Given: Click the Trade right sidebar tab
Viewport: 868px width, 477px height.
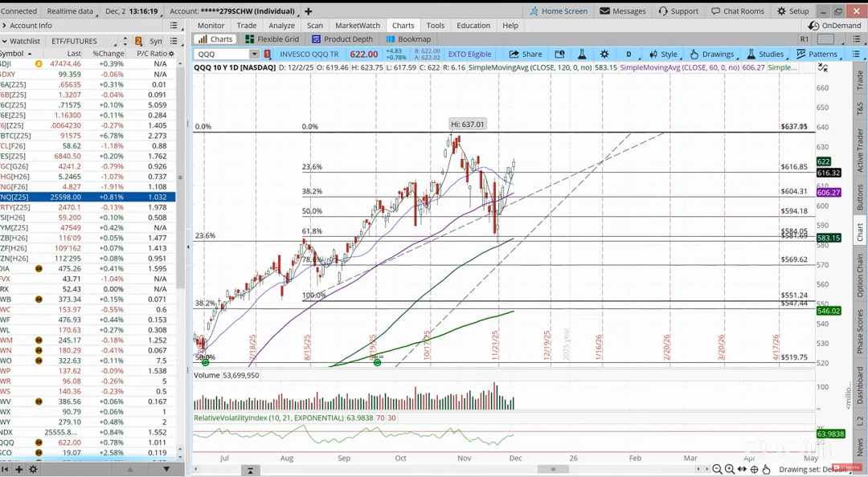Looking at the screenshot, I should pyautogui.click(x=860, y=81).
